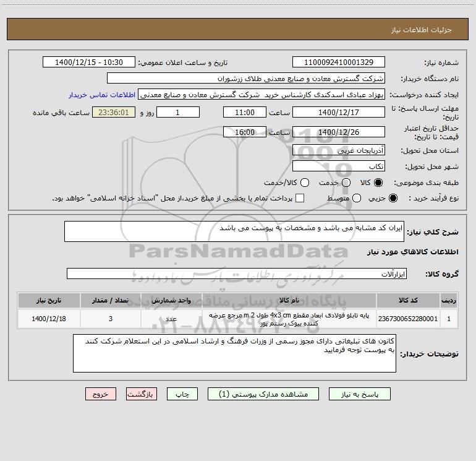The height and width of the screenshot is (461, 476).
Task: Click the need date cell 1400/12/18
Action: (x=49, y=319)
